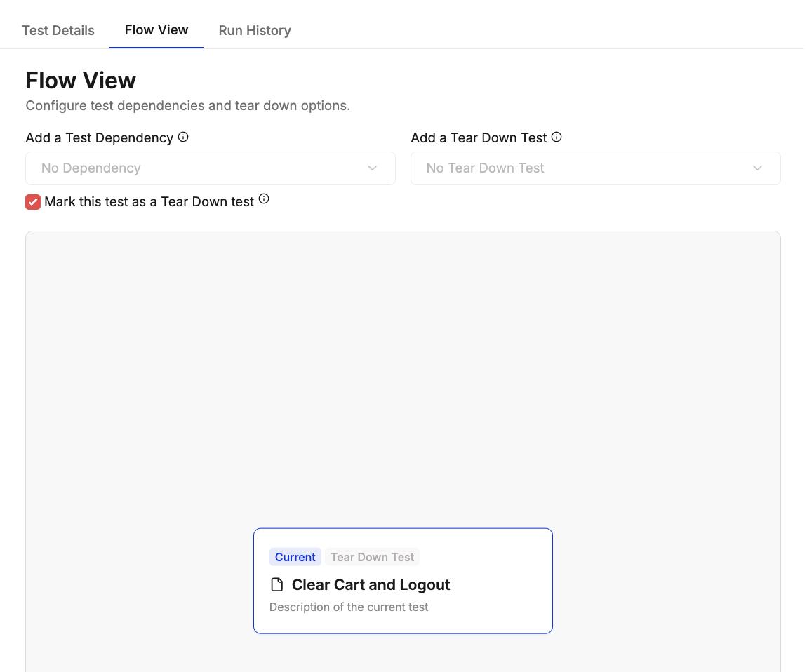This screenshot has height=672, width=807.
Task: Select the Flow View tab
Action: [156, 30]
